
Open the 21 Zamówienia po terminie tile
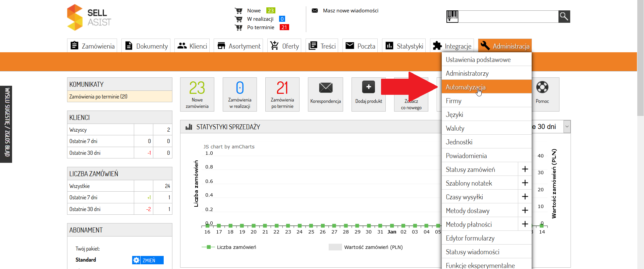(x=282, y=94)
